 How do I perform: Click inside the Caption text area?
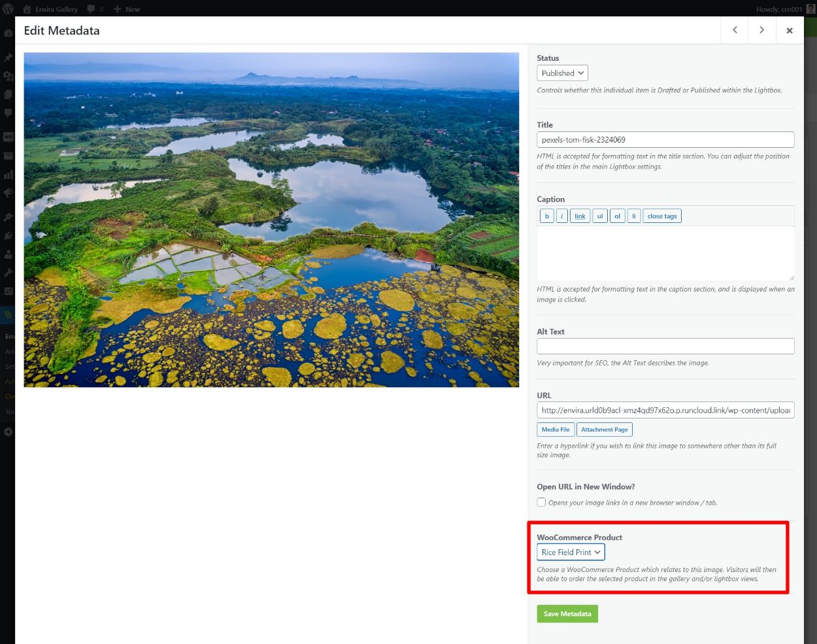pos(665,253)
